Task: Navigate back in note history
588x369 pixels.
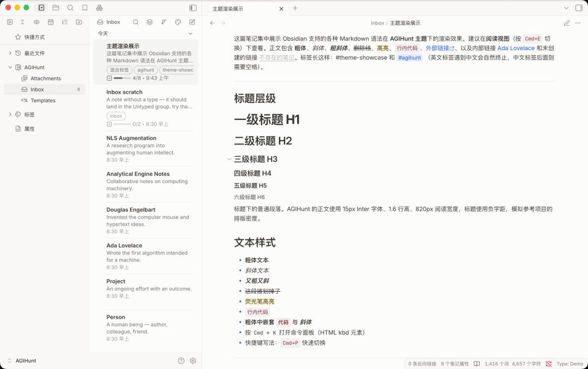Action: tap(212, 23)
